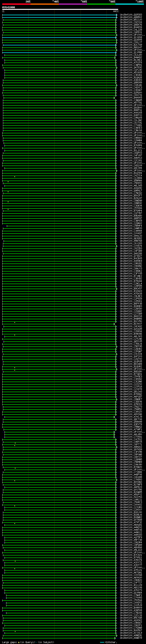The image size is (146, 644).
Task: Click label UniRef100_Q7MJ21
Action: coord(131,570)
